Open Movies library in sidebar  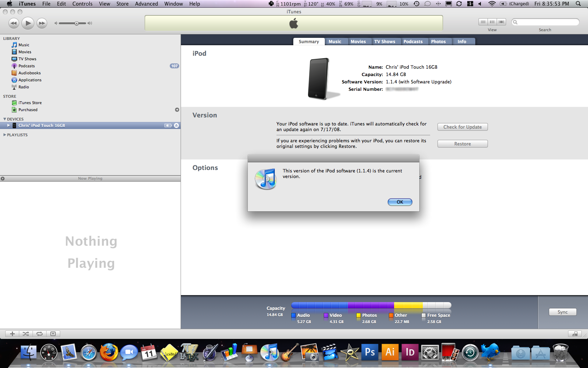tap(25, 52)
